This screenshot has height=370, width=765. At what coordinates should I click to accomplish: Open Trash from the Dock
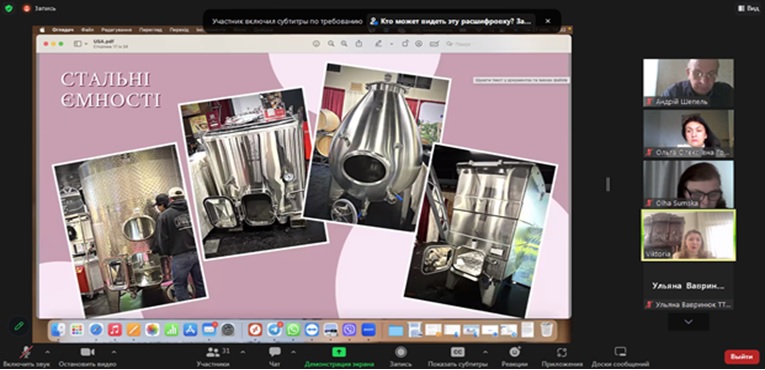click(546, 329)
